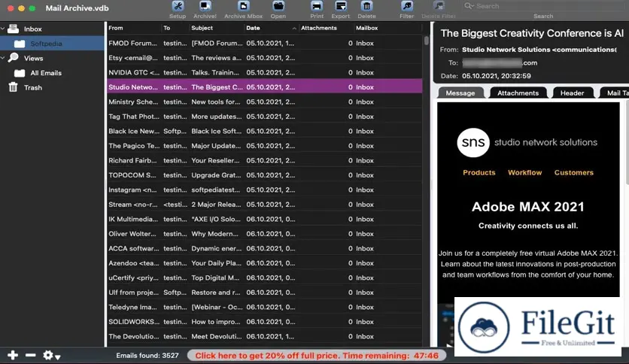Open the All Emails view
629x364 pixels.
(x=46, y=73)
